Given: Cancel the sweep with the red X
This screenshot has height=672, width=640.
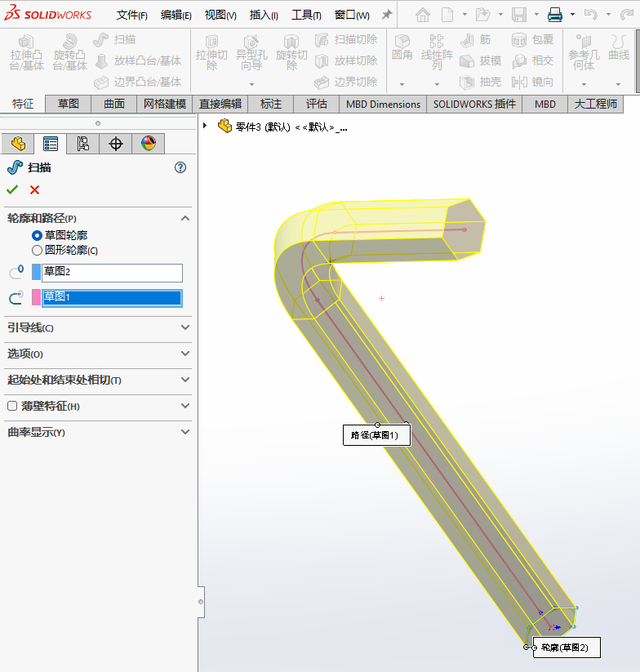Looking at the screenshot, I should click(34, 189).
